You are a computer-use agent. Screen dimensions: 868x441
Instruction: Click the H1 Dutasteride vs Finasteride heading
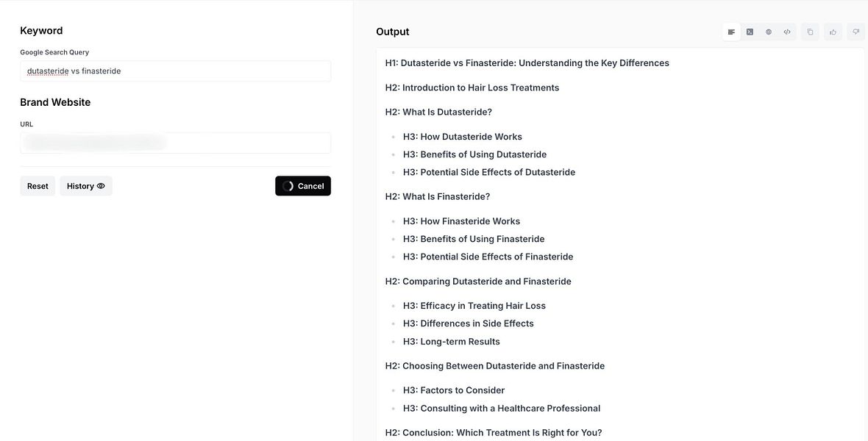click(x=527, y=63)
